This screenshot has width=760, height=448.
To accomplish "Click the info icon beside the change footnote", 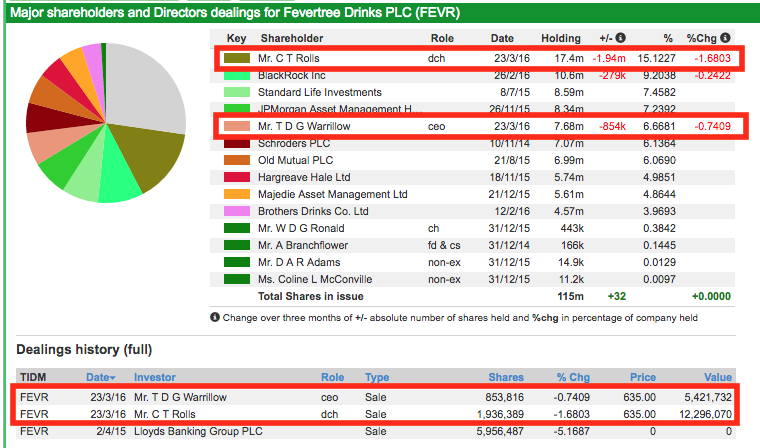I will [215, 317].
